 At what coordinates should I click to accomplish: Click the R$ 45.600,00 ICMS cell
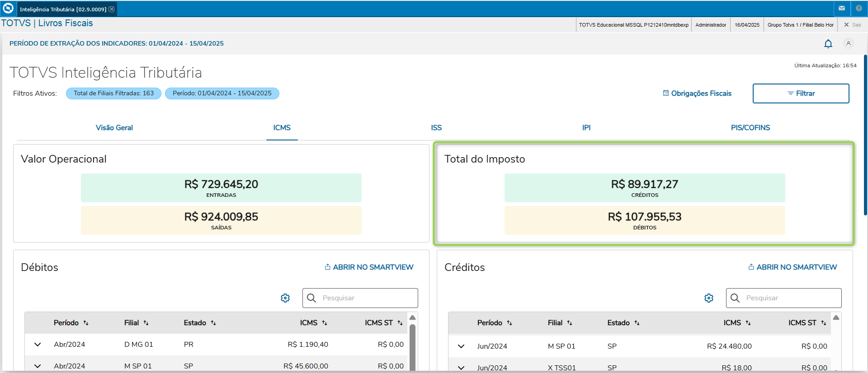[x=306, y=366]
